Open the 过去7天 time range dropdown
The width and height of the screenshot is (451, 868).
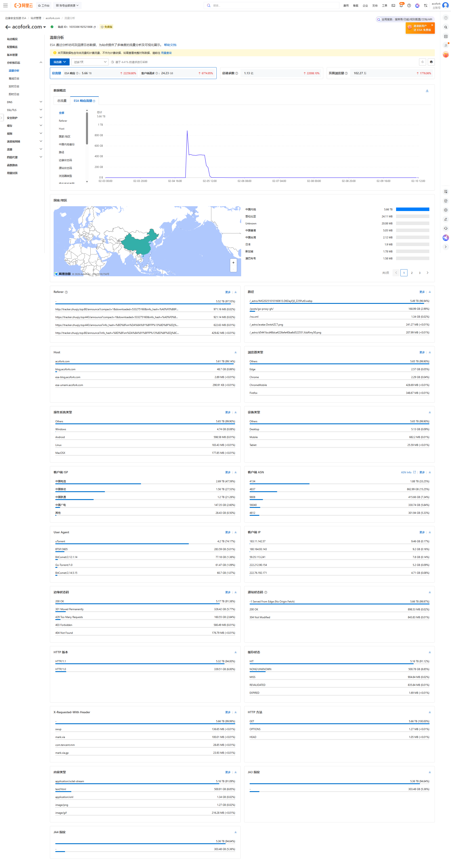tap(89, 62)
